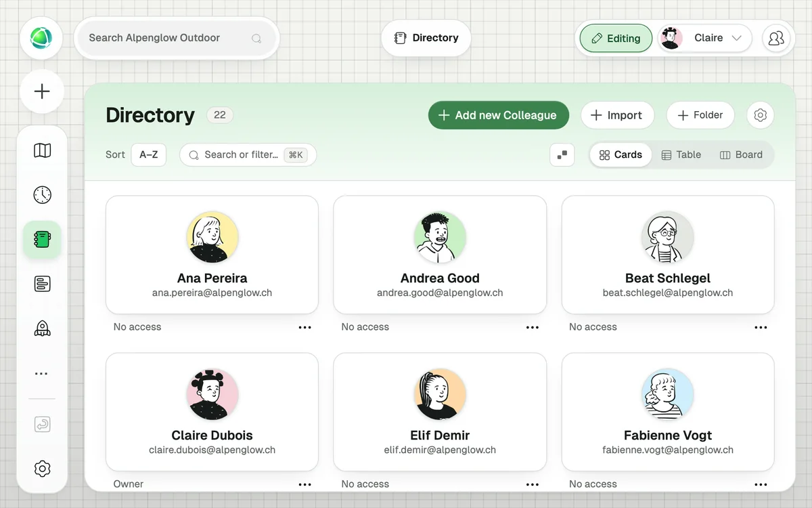Open the sidebar settings gear
This screenshot has width=812, height=508.
(x=42, y=469)
